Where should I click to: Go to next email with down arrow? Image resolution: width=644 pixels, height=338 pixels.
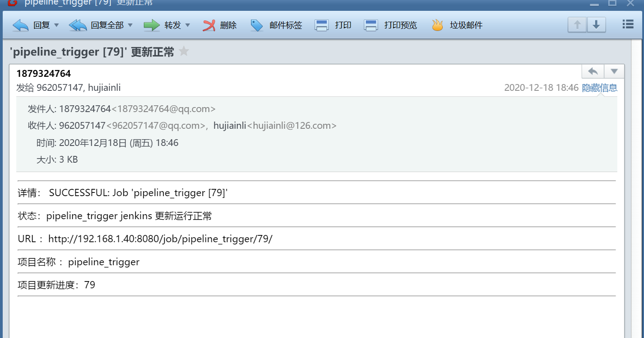[596, 25]
